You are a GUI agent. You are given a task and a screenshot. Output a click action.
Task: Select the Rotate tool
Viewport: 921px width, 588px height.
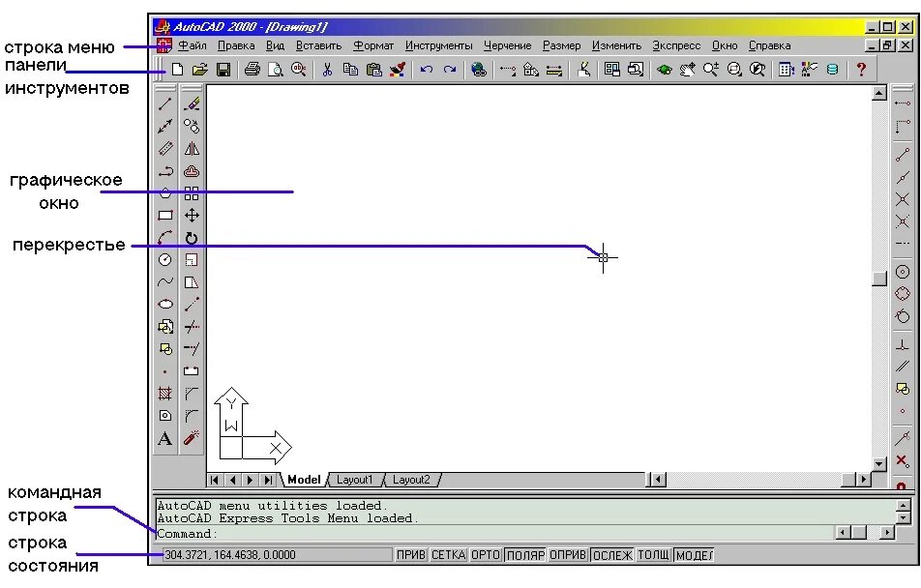coord(192,238)
